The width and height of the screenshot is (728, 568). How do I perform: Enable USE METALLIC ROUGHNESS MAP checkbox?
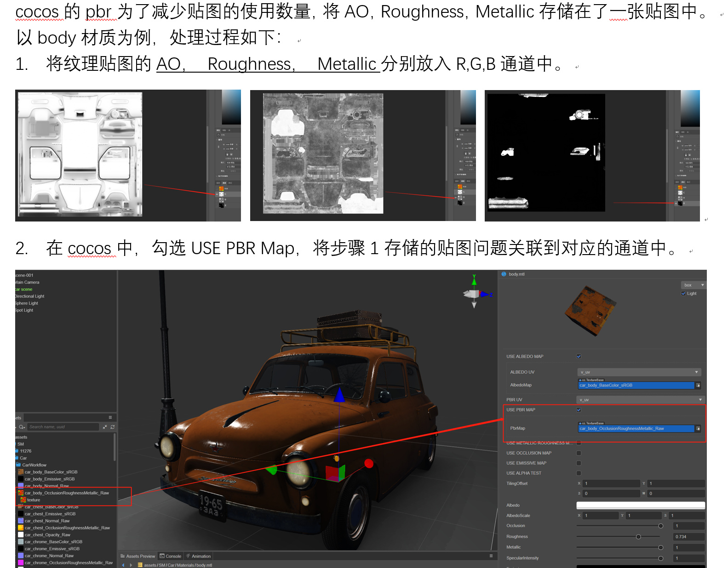pyautogui.click(x=579, y=443)
